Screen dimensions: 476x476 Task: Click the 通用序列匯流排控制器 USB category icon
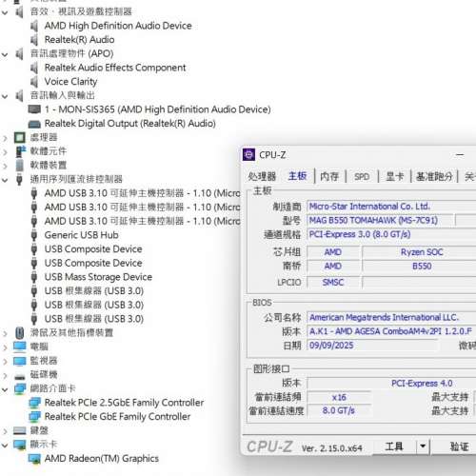(x=19, y=179)
